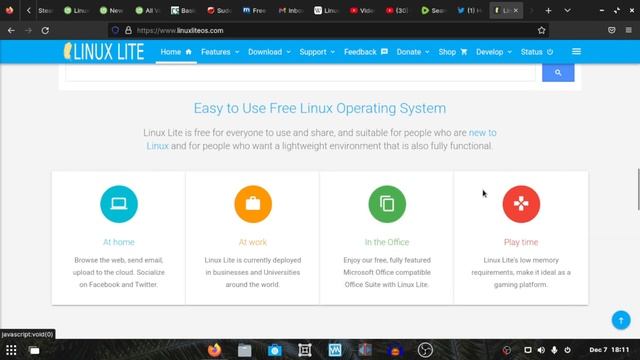Click the browser forward button
The image size is (640, 360).
[28, 30]
